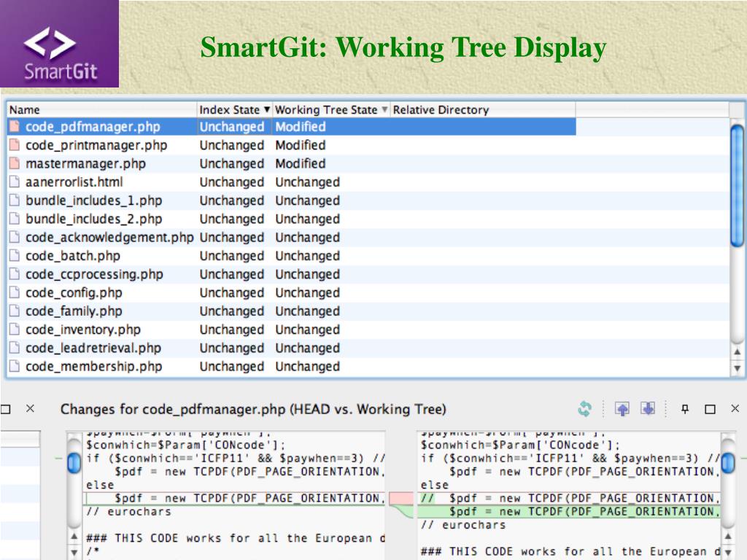Click file icon of bundle_includes_2.php
Screen dimensions: 747x560
point(15,219)
